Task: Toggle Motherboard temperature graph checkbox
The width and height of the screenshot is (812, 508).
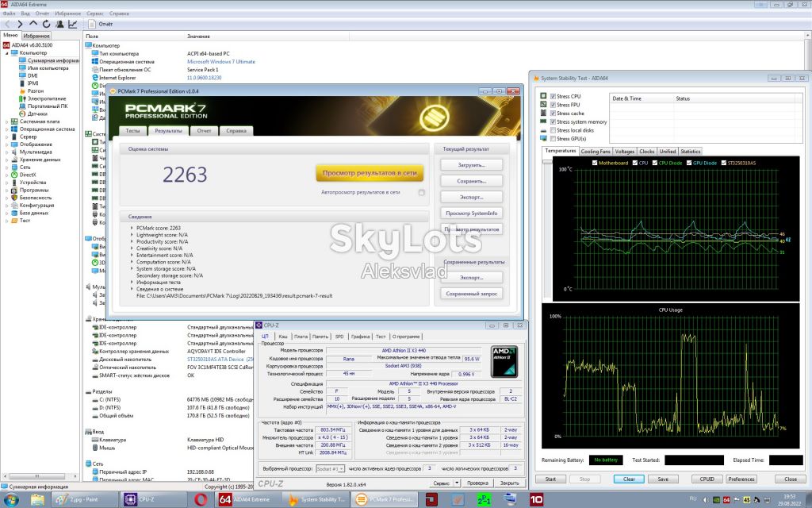Action: click(x=595, y=163)
